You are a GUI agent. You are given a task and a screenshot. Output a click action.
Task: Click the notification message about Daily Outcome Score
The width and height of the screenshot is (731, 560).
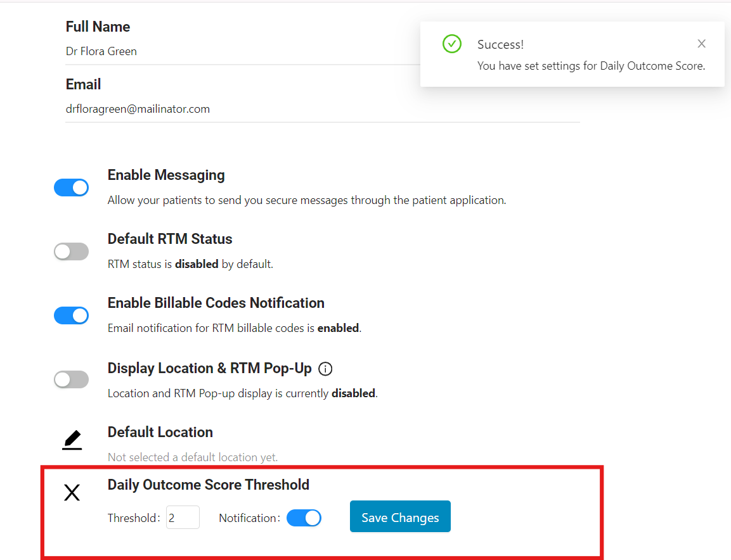(x=591, y=66)
